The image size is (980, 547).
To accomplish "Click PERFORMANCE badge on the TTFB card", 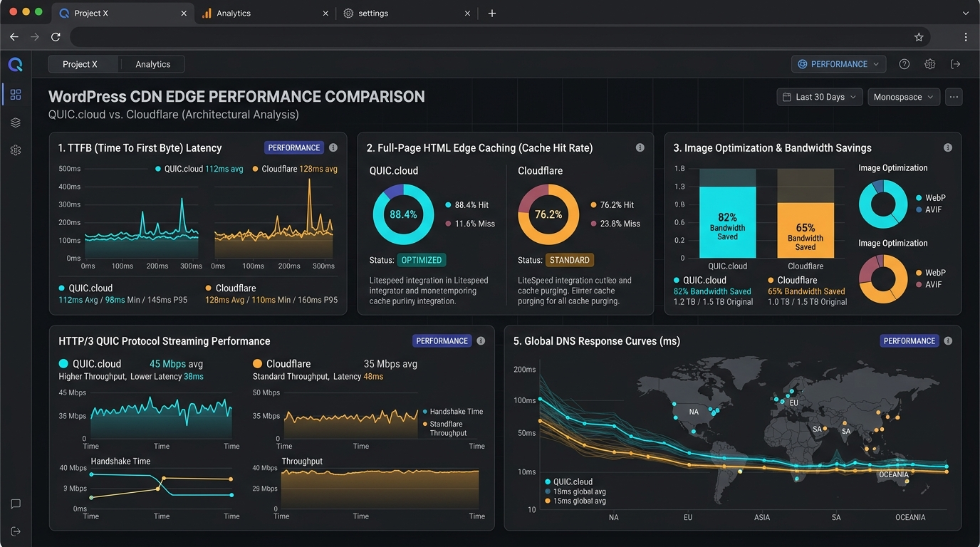I will 294,147.
